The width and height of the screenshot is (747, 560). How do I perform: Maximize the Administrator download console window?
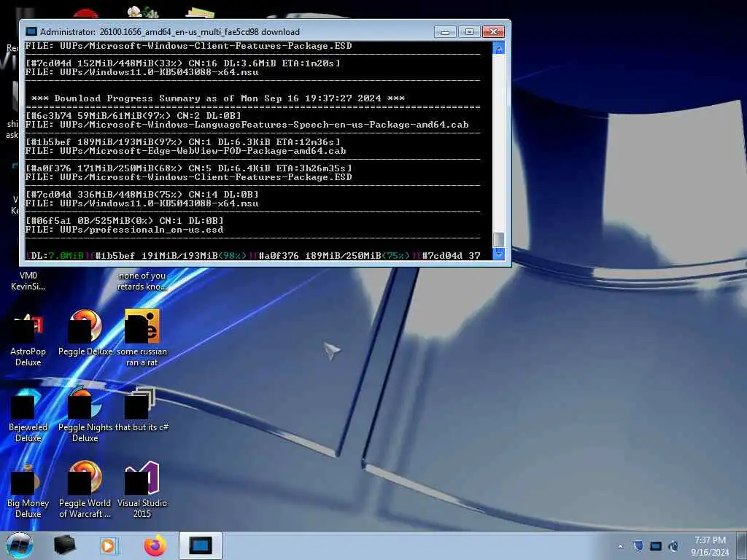click(x=469, y=32)
